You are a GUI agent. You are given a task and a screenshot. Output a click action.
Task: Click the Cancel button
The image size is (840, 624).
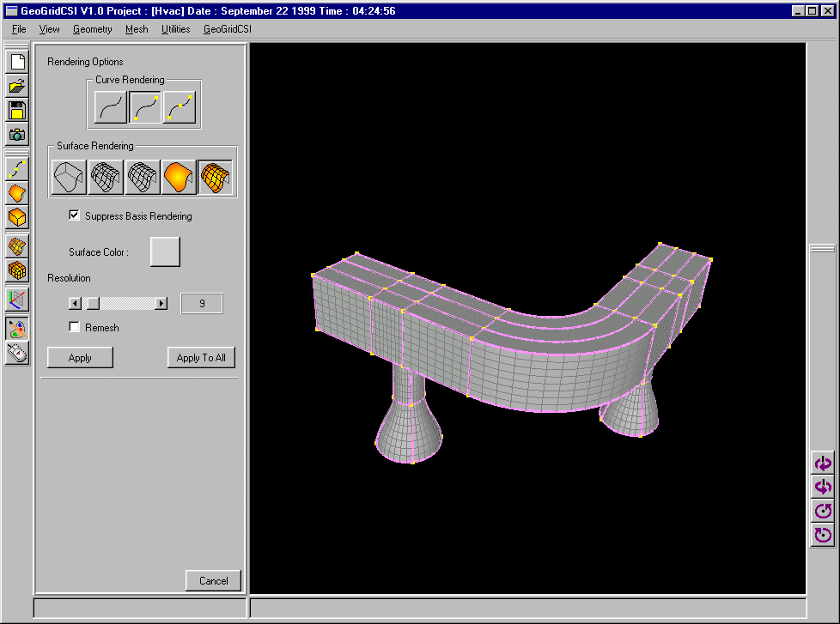213,580
